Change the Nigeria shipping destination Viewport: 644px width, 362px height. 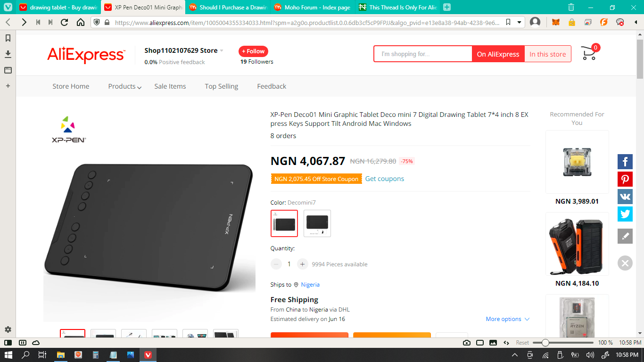tap(310, 285)
